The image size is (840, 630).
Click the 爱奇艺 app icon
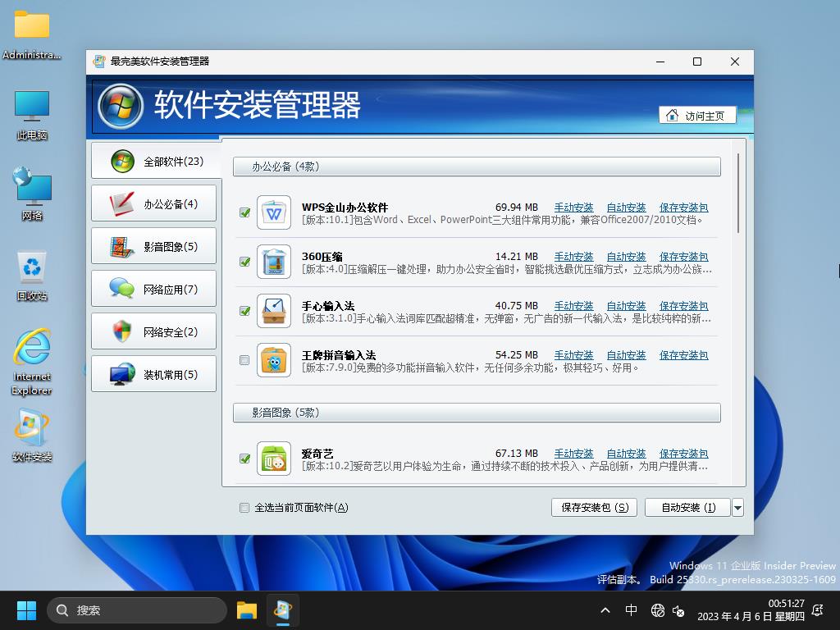[x=274, y=459]
